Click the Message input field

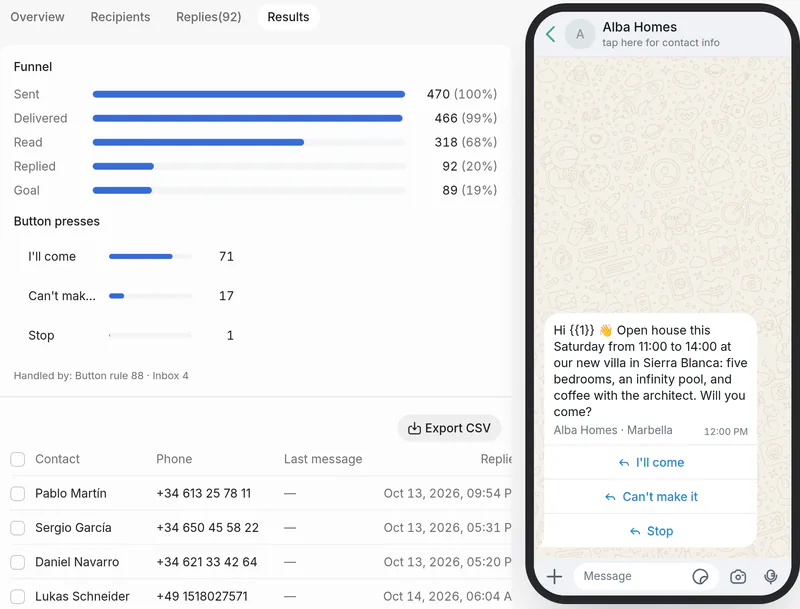pyautogui.click(x=645, y=576)
